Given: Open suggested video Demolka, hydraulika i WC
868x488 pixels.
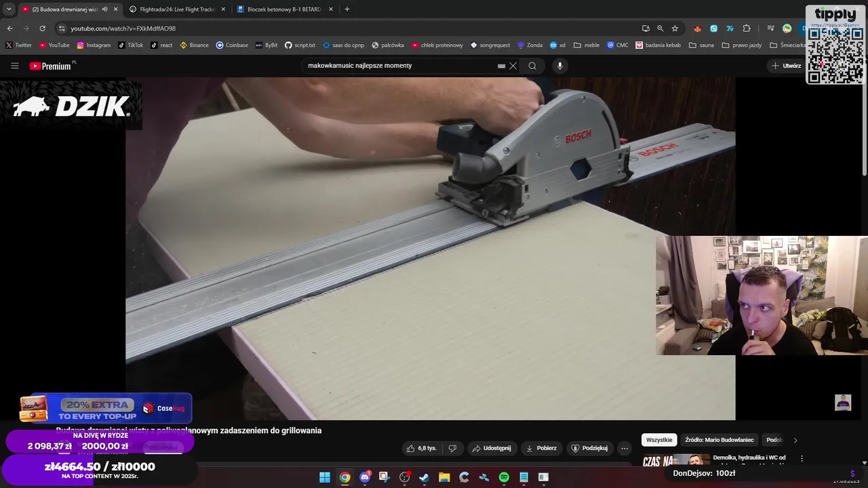Looking at the screenshot, I should click(x=749, y=459).
